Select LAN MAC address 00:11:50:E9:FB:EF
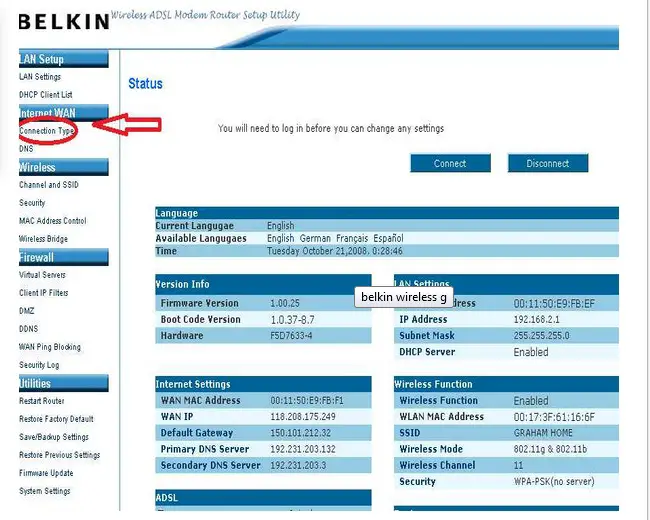The image size is (650, 520). [554, 304]
